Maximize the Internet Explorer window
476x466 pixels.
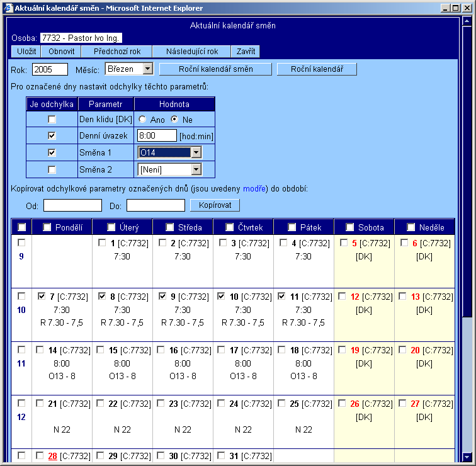(x=456, y=8)
